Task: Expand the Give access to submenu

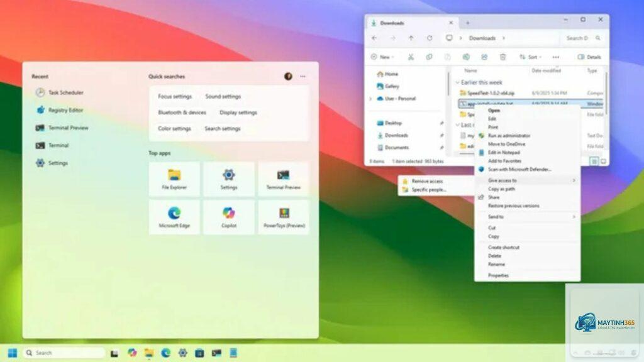Action: 528,180
